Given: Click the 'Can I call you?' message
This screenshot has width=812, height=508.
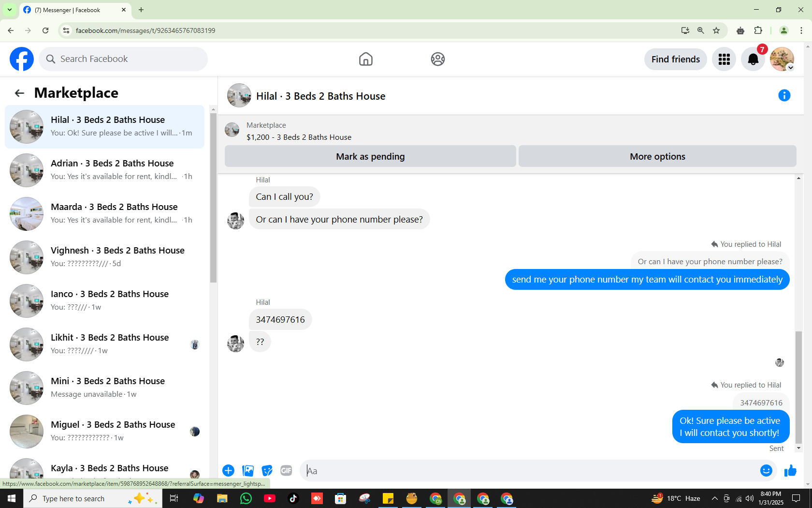Looking at the screenshot, I should click(284, 197).
